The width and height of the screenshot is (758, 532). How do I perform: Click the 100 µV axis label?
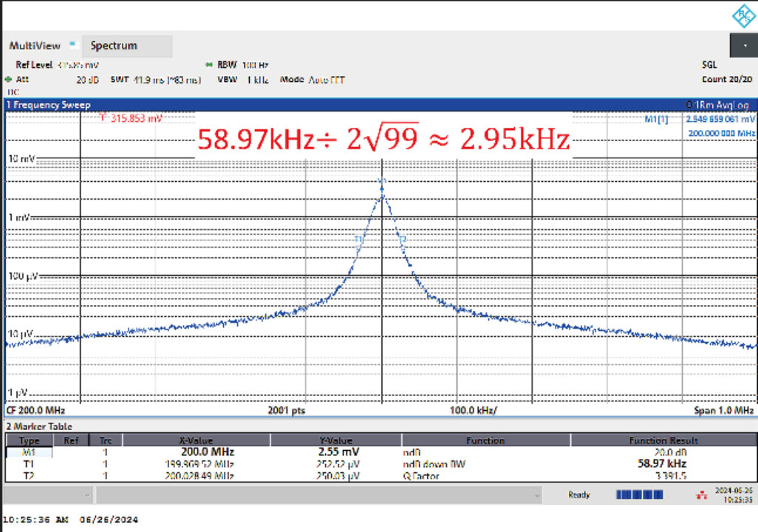[23, 276]
